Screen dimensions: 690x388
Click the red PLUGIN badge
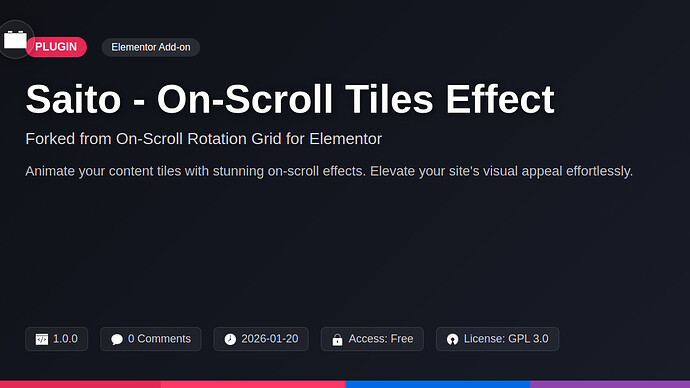pyautogui.click(x=56, y=47)
